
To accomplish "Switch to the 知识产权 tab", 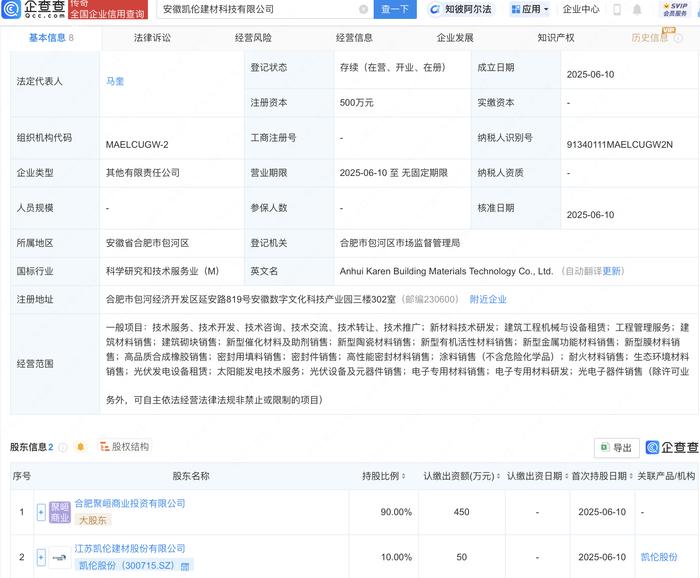I will [556, 38].
